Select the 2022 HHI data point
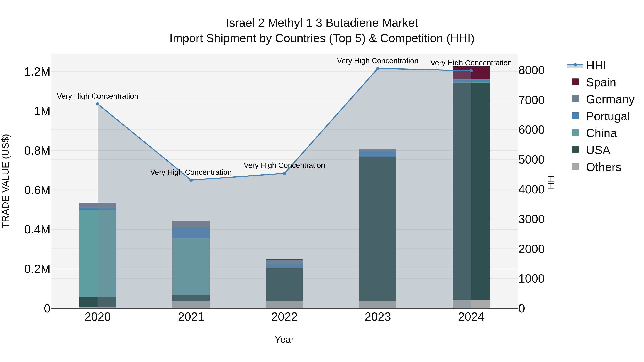Viewport: 644px width, 362px height. pyautogui.click(x=284, y=173)
